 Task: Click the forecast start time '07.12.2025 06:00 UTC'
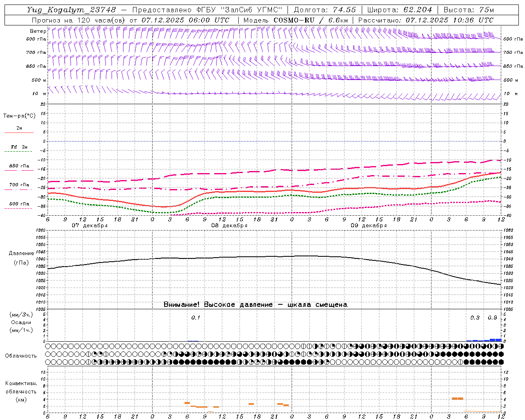click(185, 20)
